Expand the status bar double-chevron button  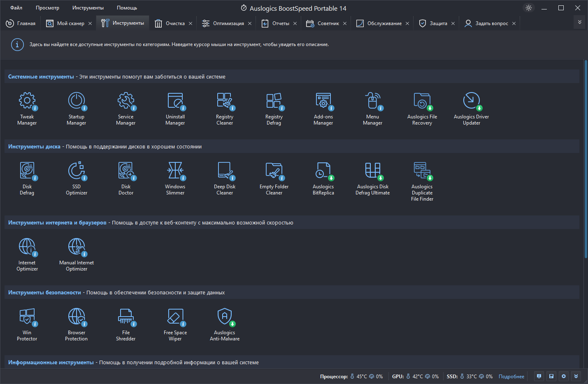(576, 376)
